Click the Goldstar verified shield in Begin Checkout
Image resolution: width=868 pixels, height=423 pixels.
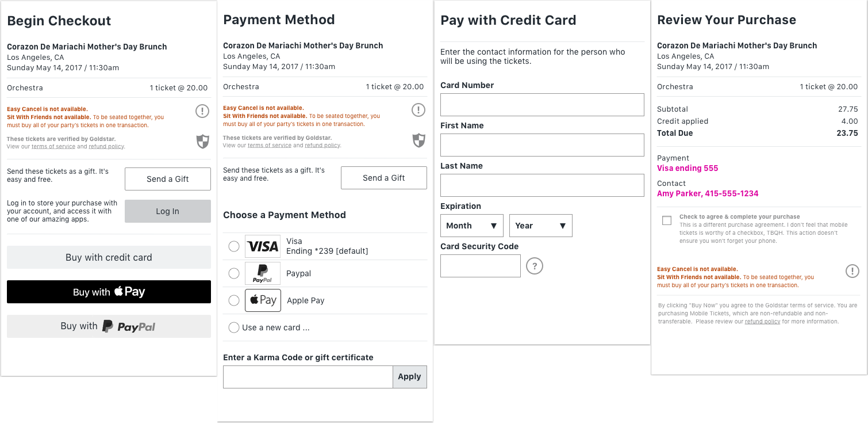(203, 142)
